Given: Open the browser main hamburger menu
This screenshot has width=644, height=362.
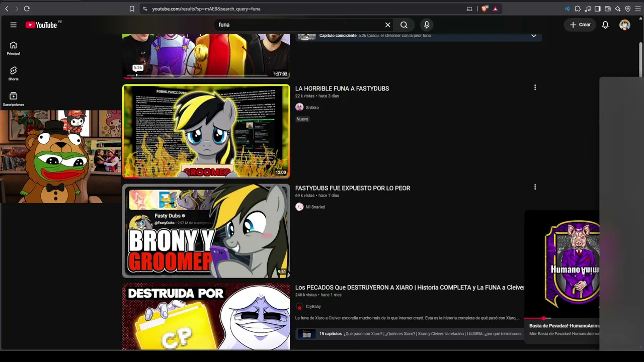Looking at the screenshot, I should 638,9.
